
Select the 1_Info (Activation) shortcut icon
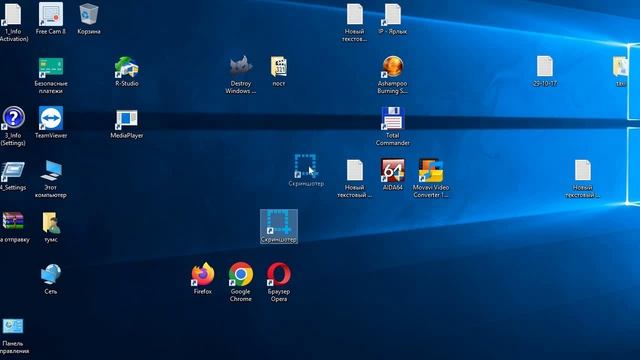click(13, 21)
